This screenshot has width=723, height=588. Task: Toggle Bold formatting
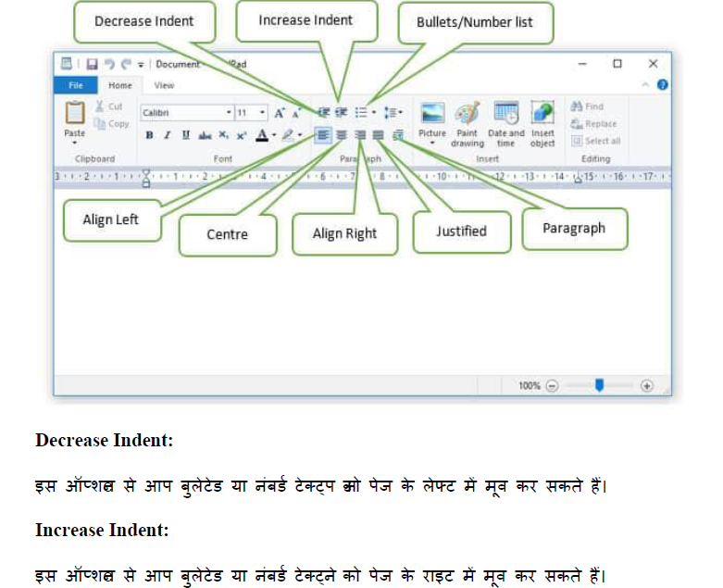149,135
